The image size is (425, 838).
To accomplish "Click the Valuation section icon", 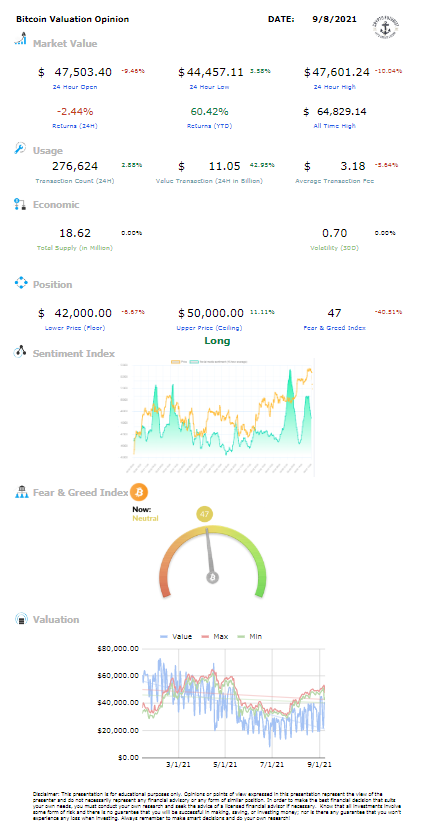I will click(20, 619).
